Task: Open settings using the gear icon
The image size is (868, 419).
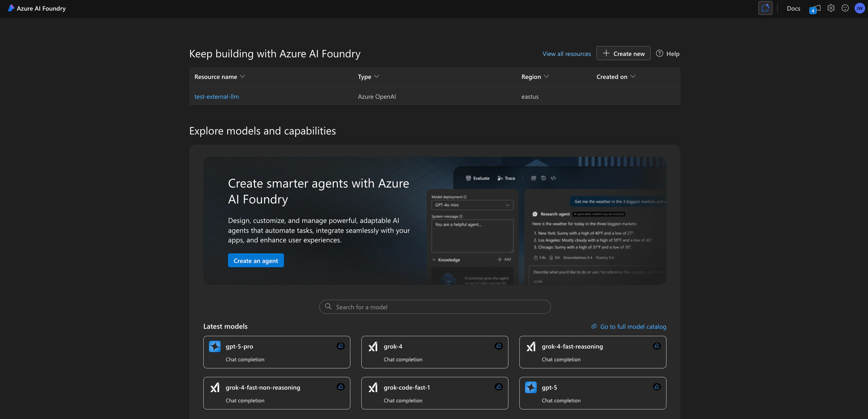Action: click(x=831, y=8)
